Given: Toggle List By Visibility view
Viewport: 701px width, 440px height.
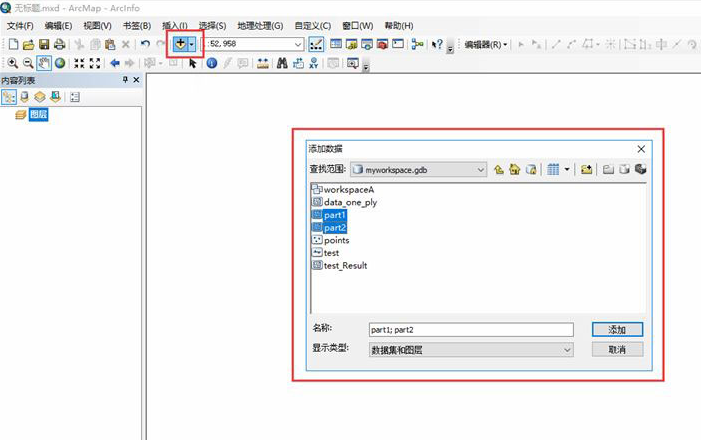Looking at the screenshot, I should [40, 97].
